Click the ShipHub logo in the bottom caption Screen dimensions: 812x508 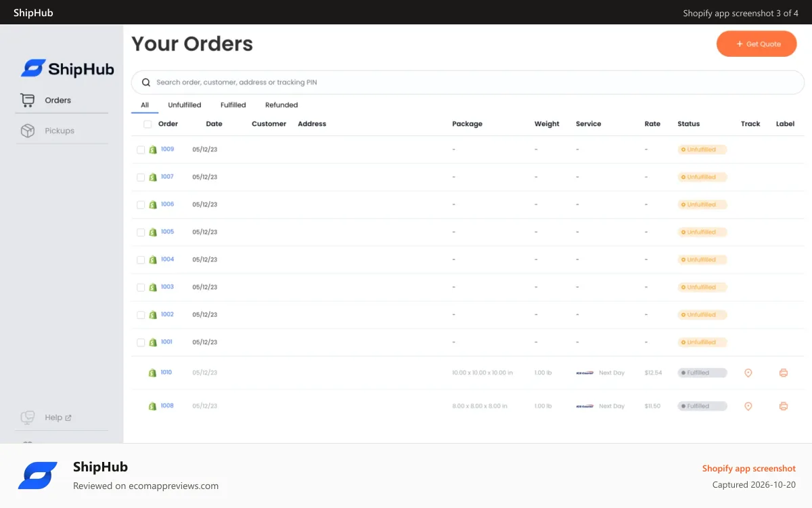[38, 475]
